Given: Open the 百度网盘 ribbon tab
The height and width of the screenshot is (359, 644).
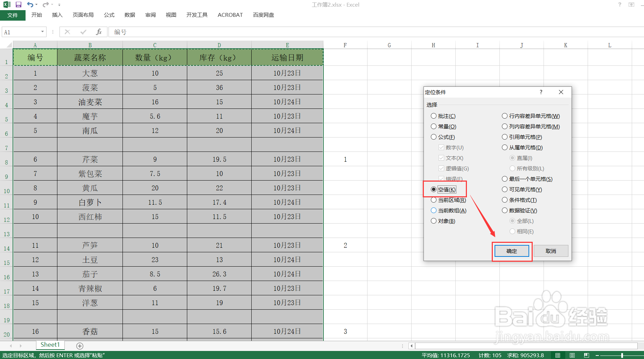Looking at the screenshot, I should (264, 15).
